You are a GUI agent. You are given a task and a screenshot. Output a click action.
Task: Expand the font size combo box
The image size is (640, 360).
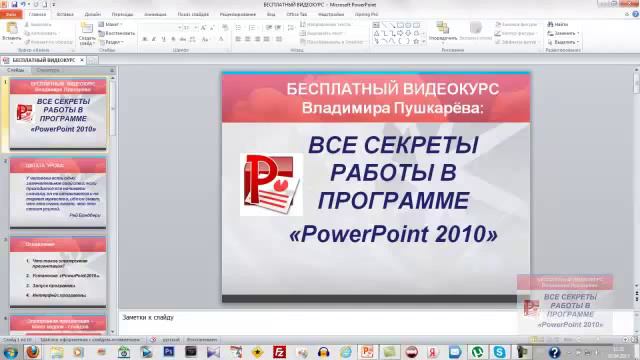coord(196,27)
